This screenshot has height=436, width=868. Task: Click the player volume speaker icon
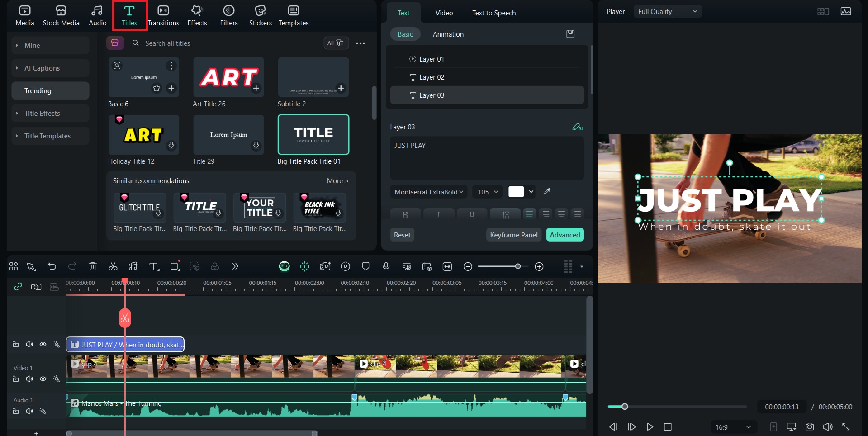tap(828, 427)
